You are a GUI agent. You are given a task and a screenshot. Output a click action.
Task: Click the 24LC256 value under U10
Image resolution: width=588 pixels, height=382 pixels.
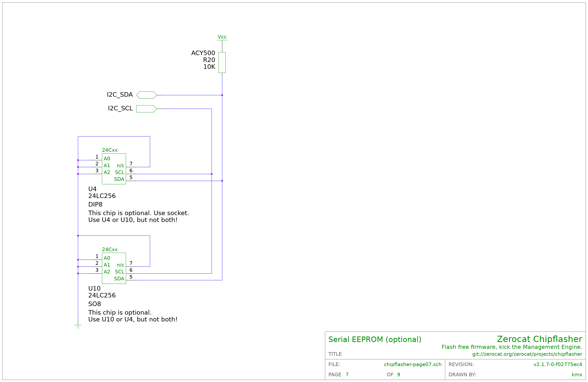(102, 296)
